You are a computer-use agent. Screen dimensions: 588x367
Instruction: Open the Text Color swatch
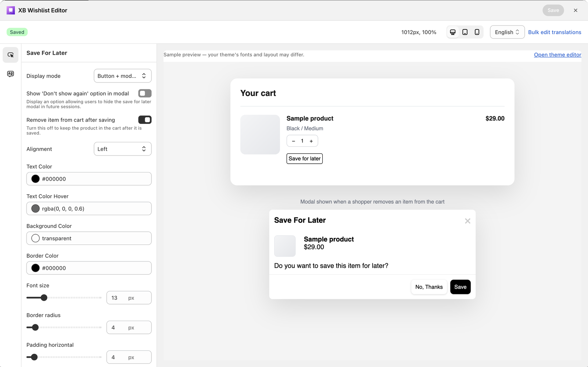click(x=36, y=179)
